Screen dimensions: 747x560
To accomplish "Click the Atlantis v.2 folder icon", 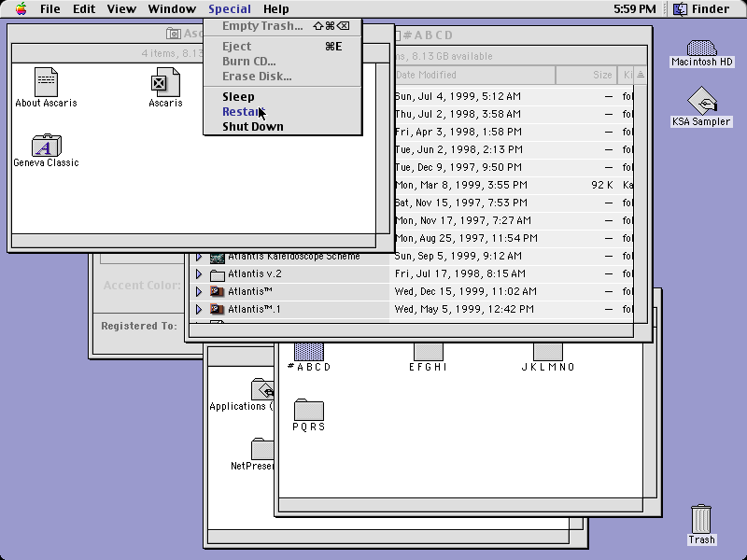I will tap(218, 274).
